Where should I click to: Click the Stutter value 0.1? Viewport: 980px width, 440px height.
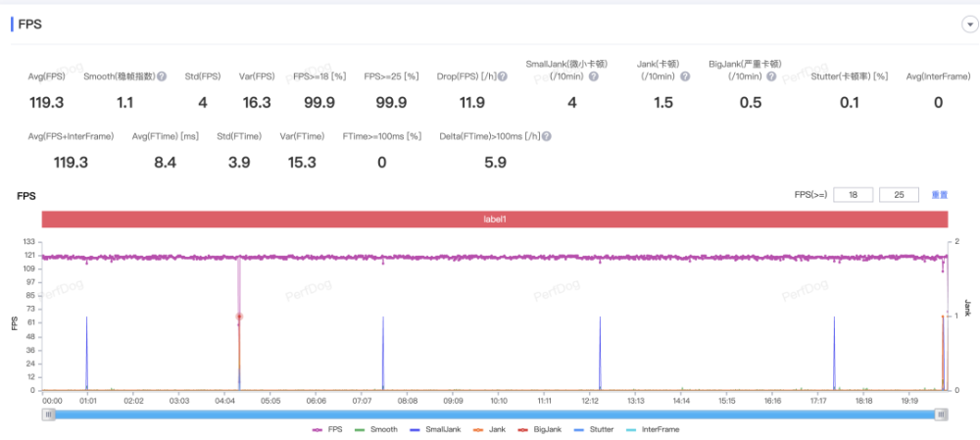850,103
